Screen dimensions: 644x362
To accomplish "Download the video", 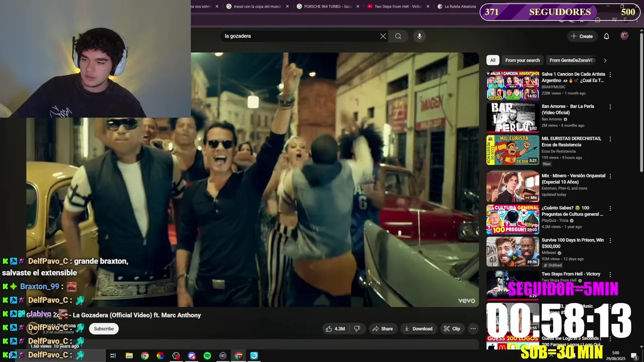I will (418, 329).
